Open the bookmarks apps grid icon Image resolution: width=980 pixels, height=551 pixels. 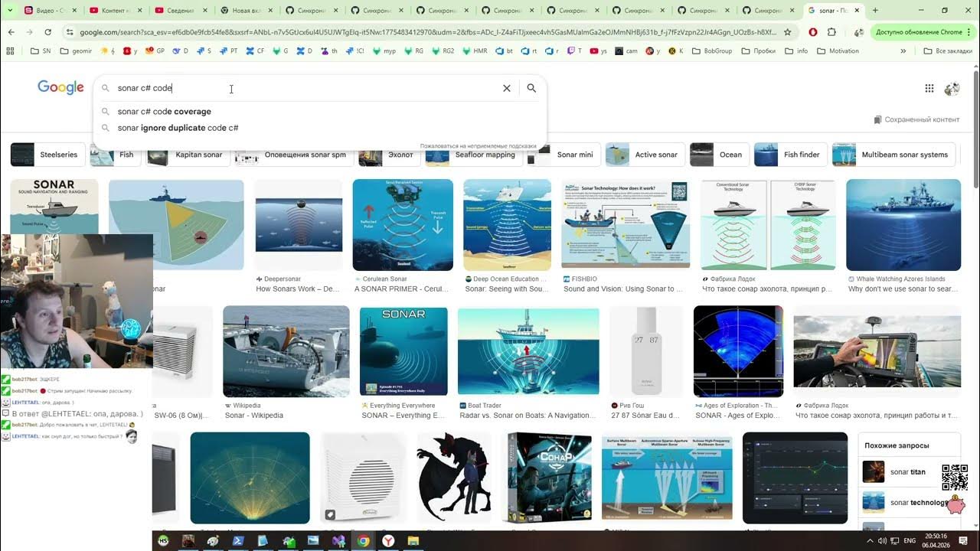10,51
